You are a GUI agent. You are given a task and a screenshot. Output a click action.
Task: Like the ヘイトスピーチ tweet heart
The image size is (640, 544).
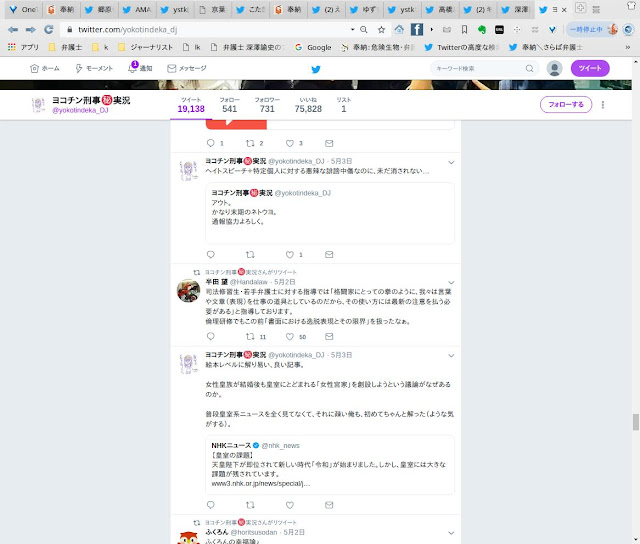(289, 255)
